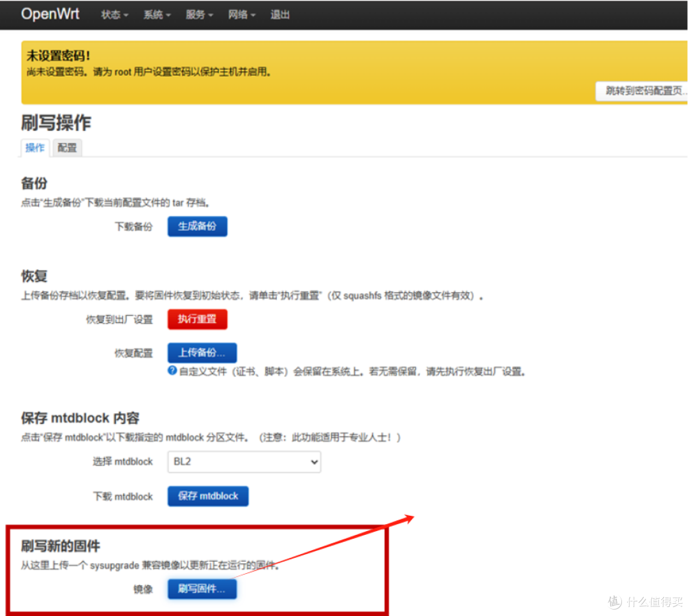Click the blue help icon near 自定义文件
This screenshot has height=616, width=689.
[x=172, y=371]
